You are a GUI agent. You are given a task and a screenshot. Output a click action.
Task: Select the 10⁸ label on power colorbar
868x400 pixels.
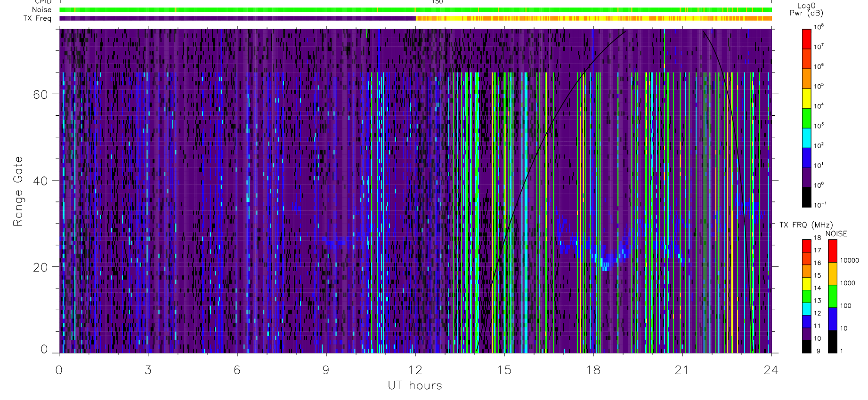click(x=819, y=27)
